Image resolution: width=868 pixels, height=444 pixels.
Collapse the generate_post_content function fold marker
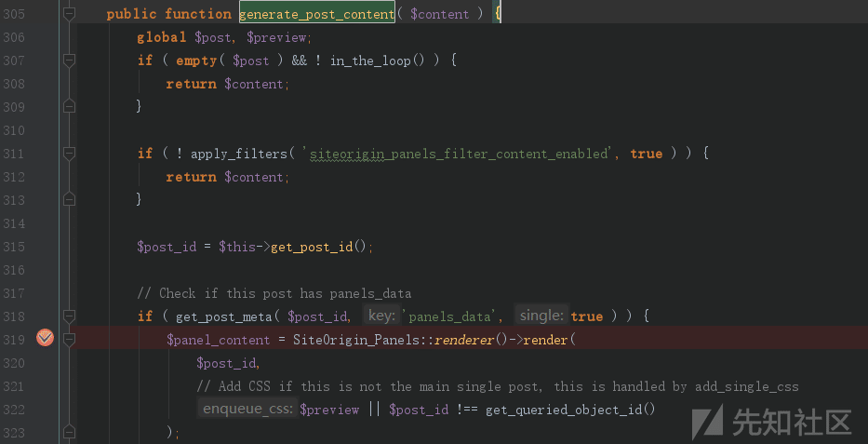tap(69, 14)
